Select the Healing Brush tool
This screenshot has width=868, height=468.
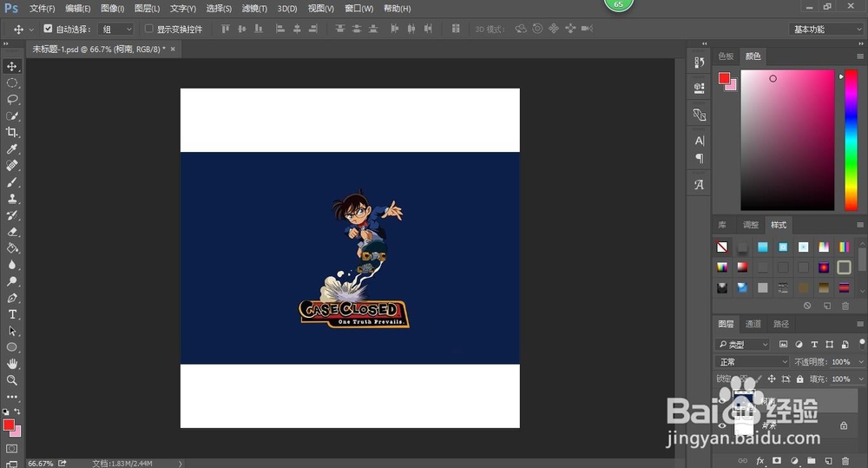[11, 166]
